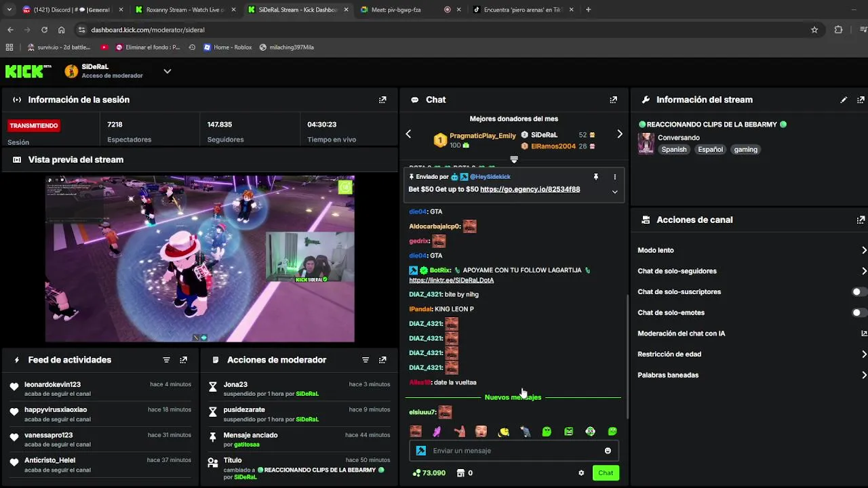Open Chat de solo-seguidores settings
The image size is (868, 488).
click(x=752, y=271)
